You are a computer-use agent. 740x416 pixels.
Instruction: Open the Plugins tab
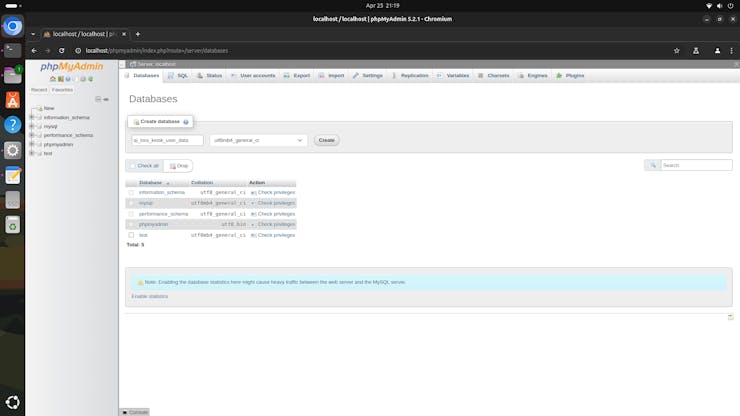(x=571, y=76)
